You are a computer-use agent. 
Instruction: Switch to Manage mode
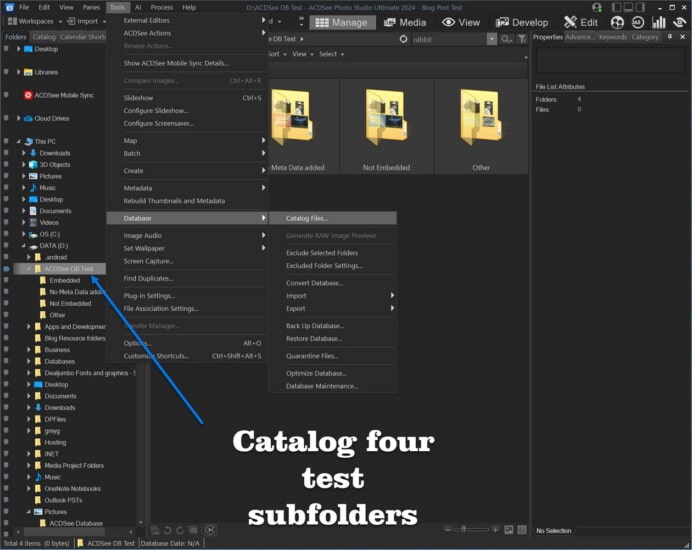coord(340,22)
